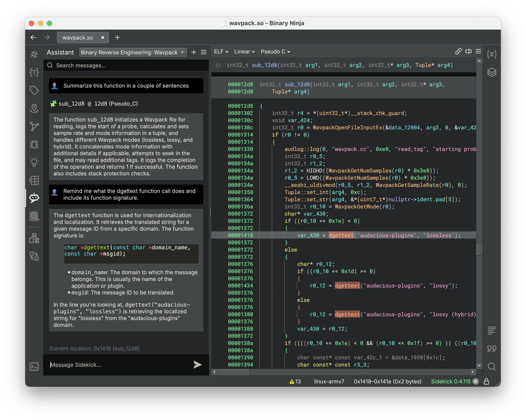Navigate back with the left arrow

coord(33,37)
